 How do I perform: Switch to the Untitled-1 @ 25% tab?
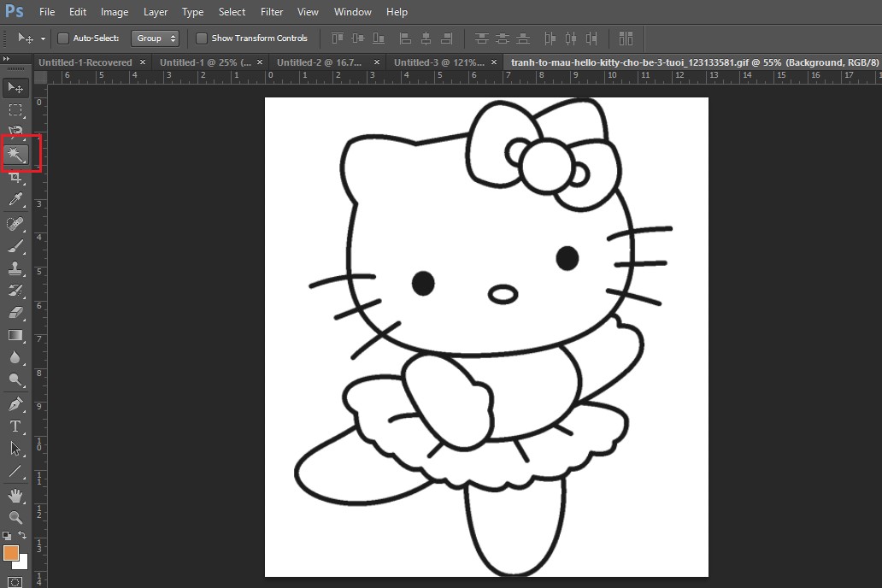tap(205, 62)
